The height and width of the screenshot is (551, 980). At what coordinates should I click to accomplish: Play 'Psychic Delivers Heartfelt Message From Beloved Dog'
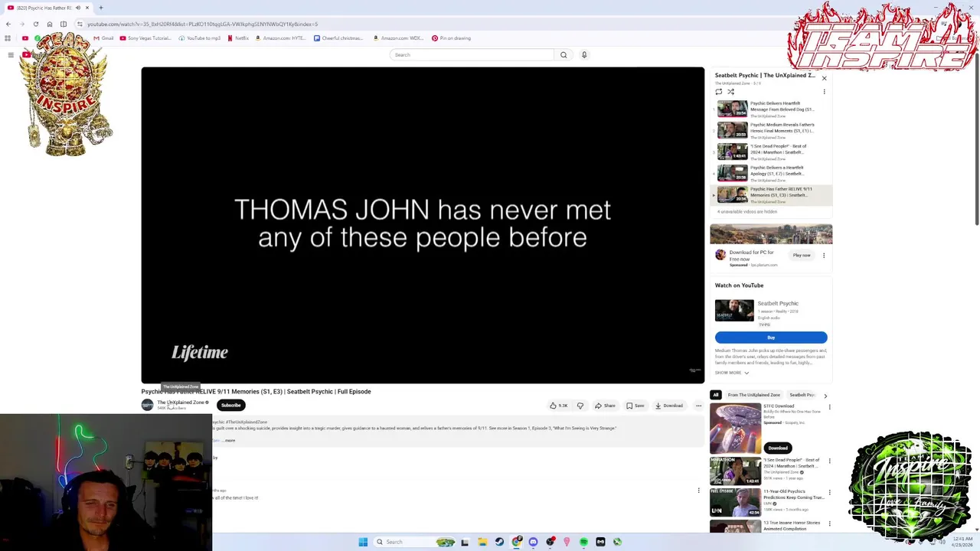point(771,109)
